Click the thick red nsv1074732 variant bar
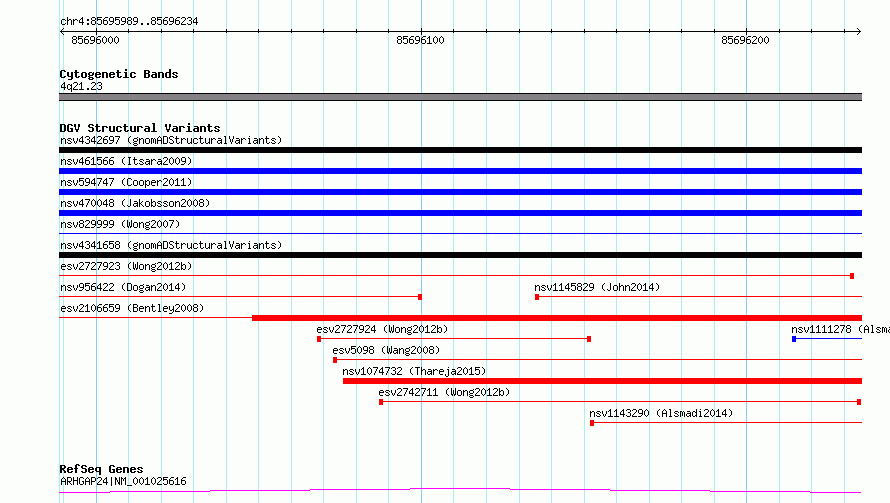The image size is (890, 503). (602, 381)
